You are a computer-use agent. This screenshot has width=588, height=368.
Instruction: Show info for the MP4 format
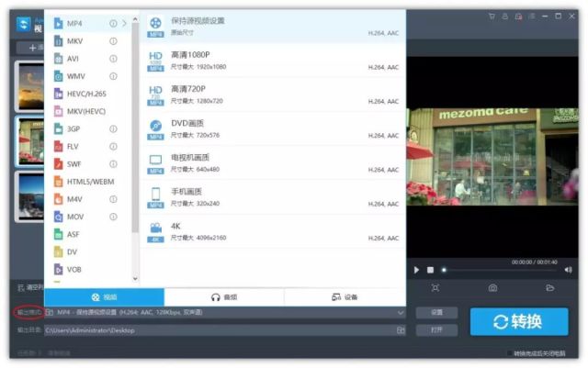[113, 24]
